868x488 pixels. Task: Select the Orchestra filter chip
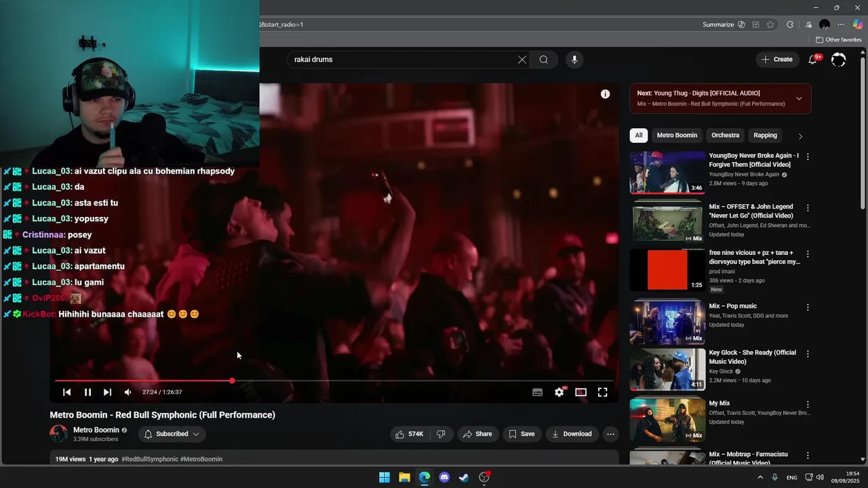725,135
